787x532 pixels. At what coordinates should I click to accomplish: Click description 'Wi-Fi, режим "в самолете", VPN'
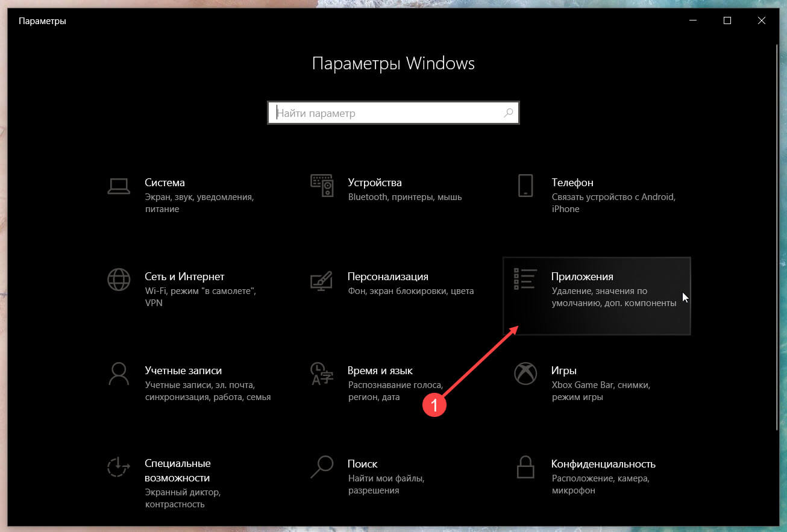201,297
